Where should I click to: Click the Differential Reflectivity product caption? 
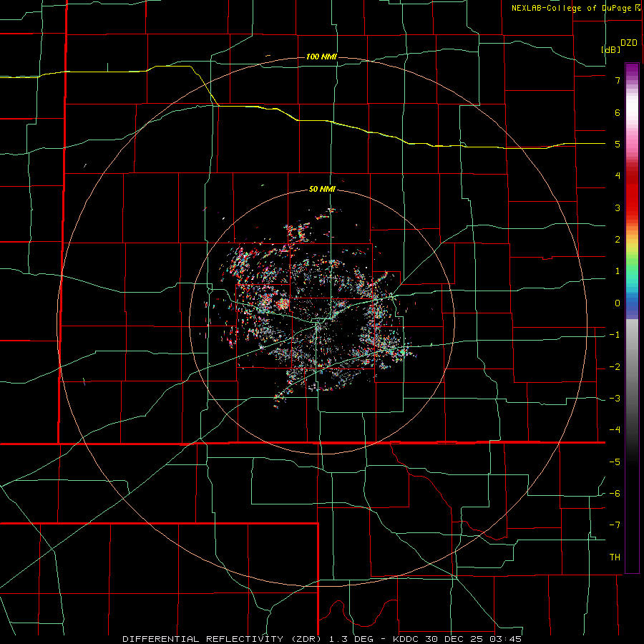pos(322,639)
